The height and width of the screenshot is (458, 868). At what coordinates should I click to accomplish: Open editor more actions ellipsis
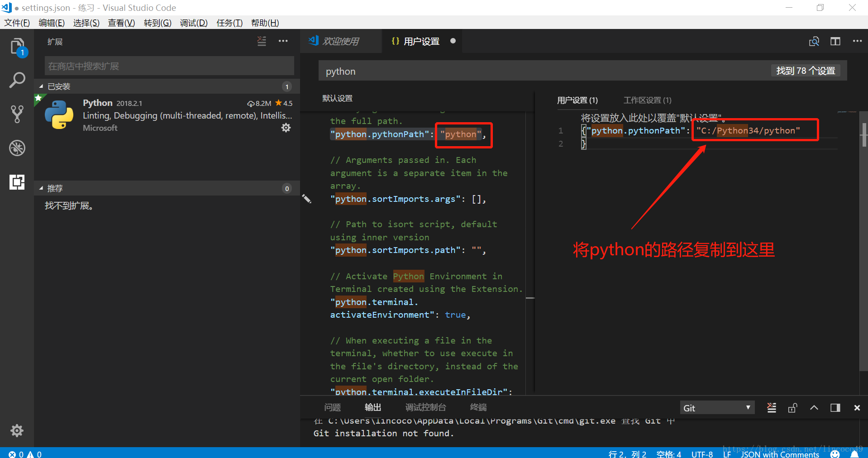click(857, 41)
